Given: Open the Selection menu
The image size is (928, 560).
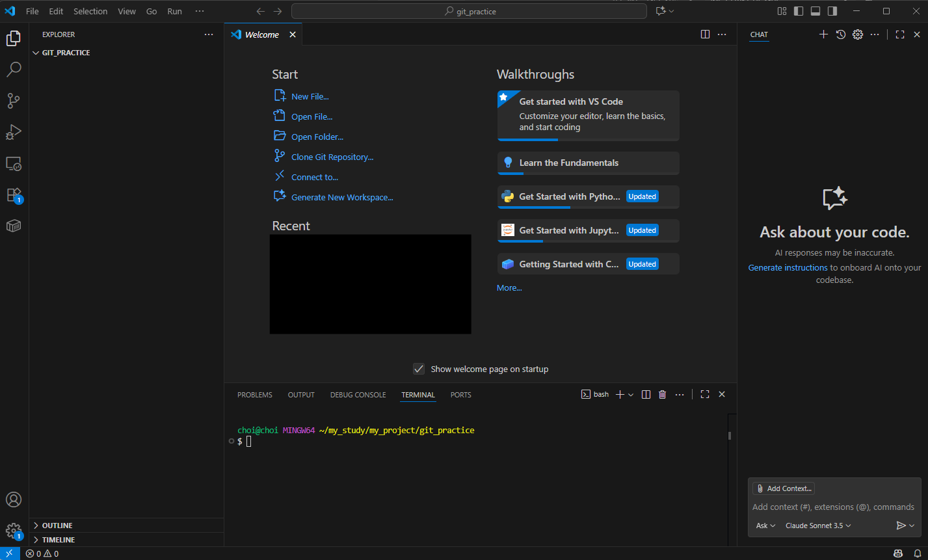Looking at the screenshot, I should pos(90,11).
